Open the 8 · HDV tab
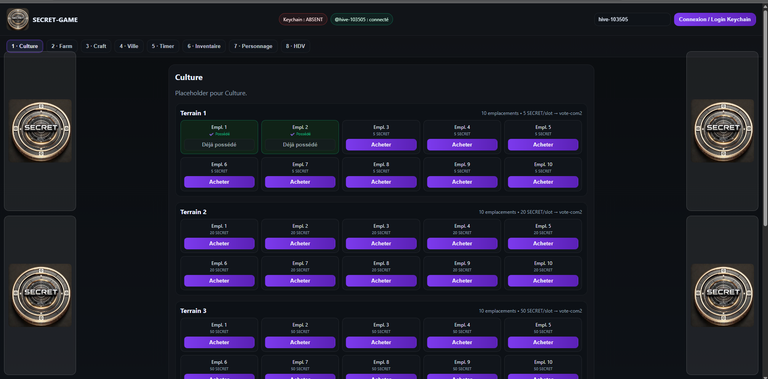 [295, 46]
